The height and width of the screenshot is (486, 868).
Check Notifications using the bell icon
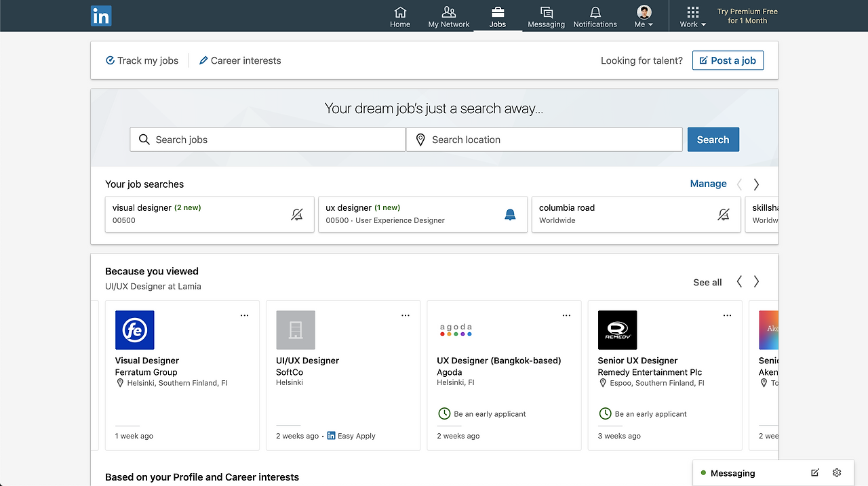pos(595,16)
